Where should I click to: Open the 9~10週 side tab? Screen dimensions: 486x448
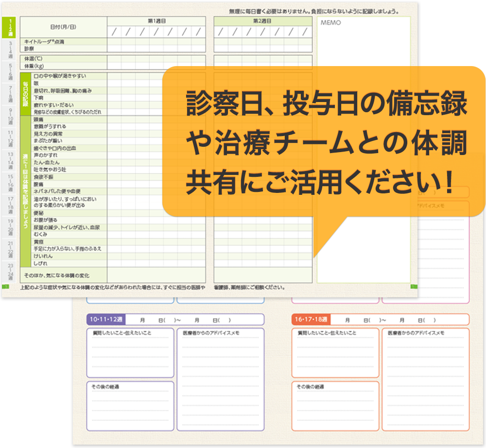10,117
